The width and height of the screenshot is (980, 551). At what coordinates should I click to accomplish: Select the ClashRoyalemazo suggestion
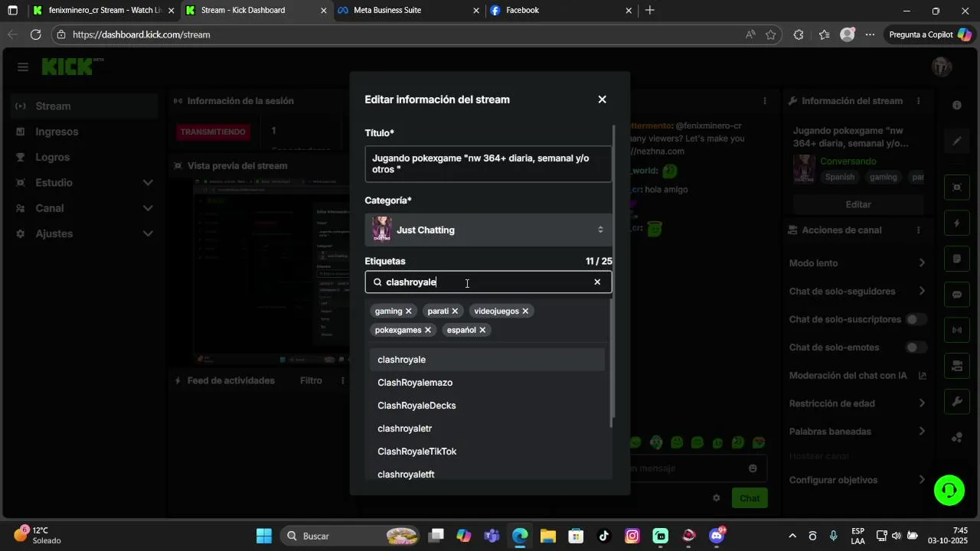(487, 383)
